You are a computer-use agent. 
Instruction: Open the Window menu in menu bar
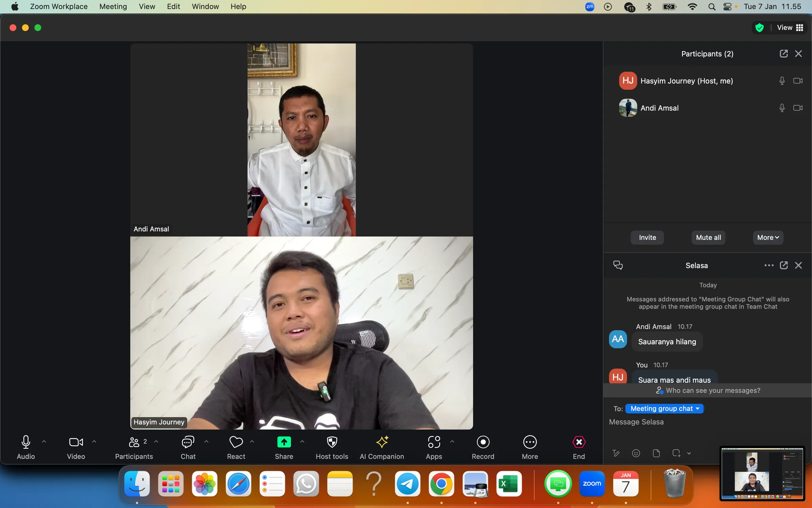click(205, 6)
